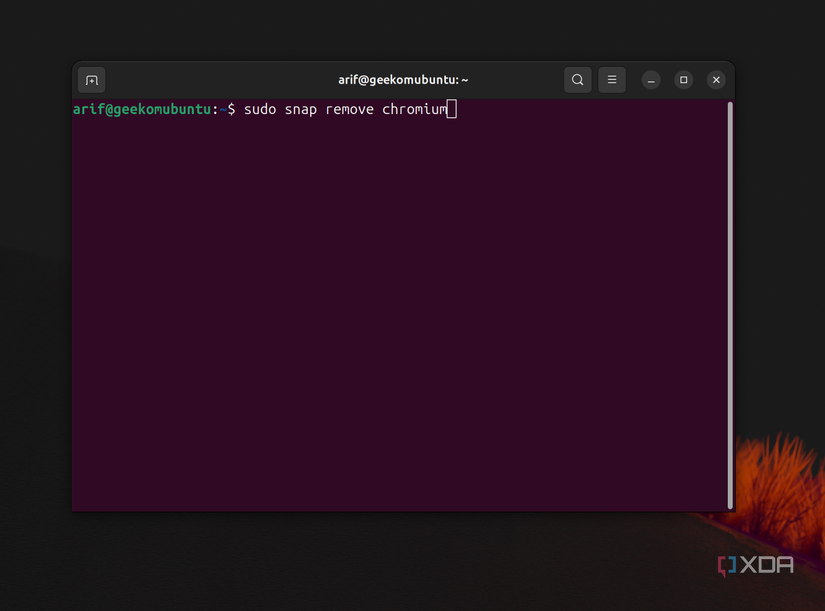Click the new tab icon again
Screen dimensions: 825x611
(x=91, y=79)
